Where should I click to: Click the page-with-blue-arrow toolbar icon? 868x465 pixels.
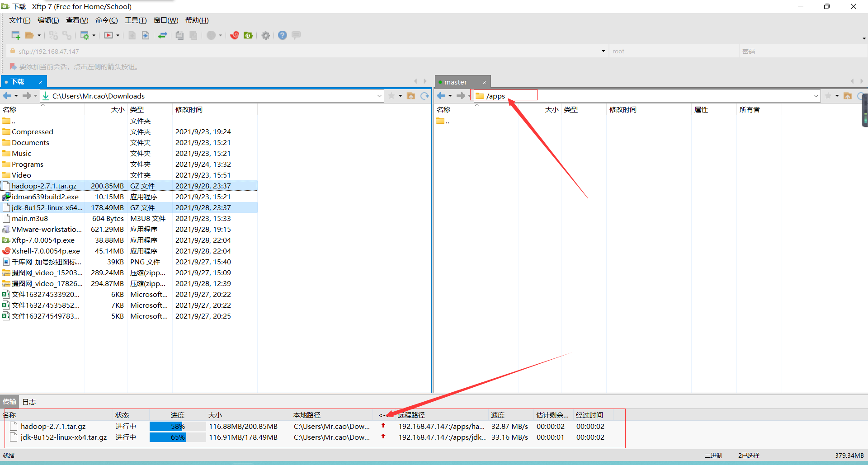(146, 35)
